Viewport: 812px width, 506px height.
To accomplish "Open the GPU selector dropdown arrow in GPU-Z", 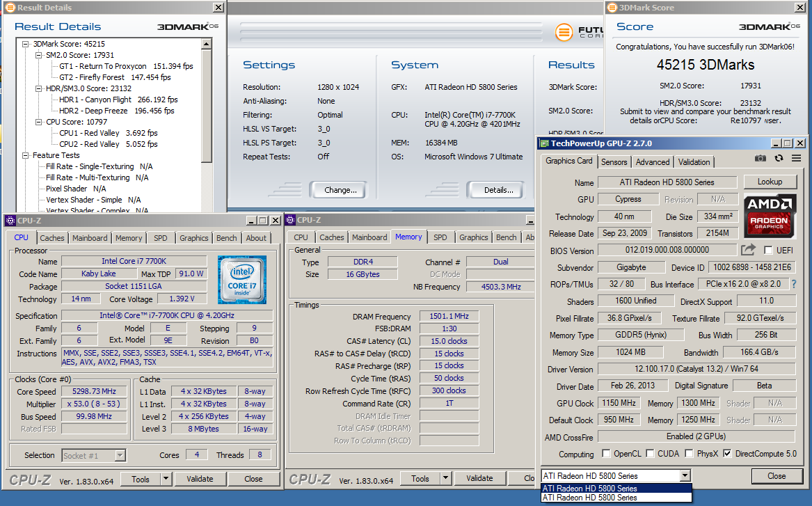I will 685,475.
